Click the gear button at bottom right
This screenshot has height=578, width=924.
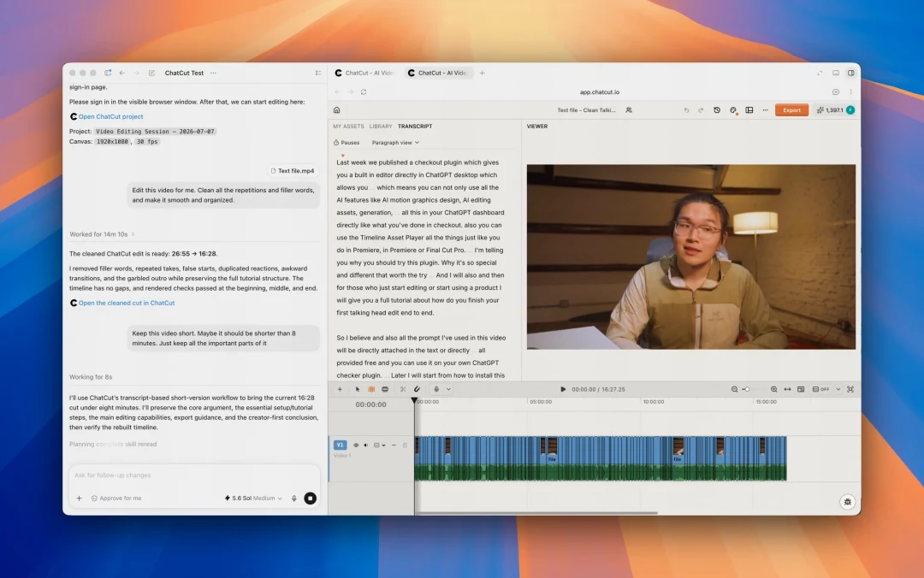[847, 502]
